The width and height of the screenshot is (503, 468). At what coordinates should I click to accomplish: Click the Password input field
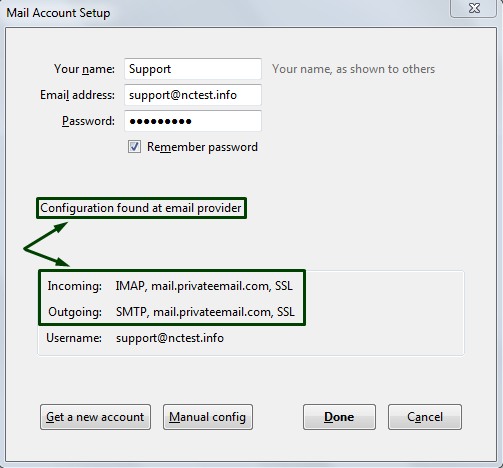193,121
